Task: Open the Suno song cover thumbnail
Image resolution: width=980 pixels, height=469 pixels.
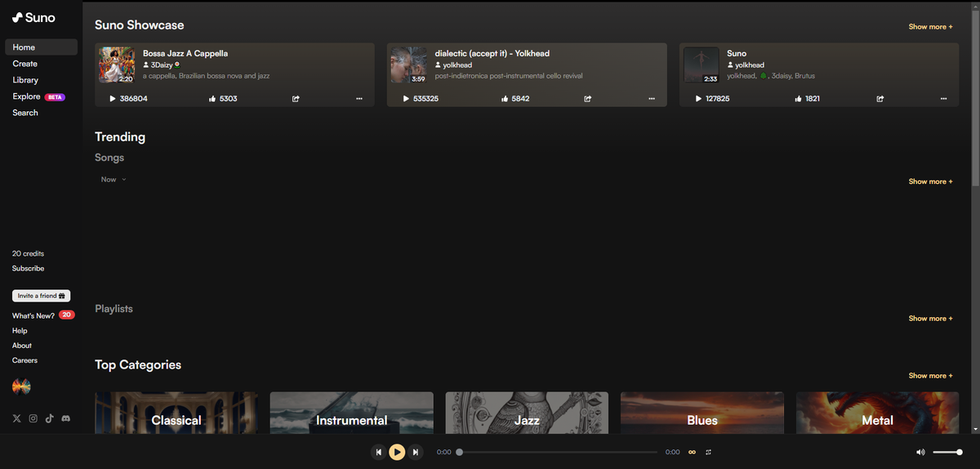Action: pos(701,65)
